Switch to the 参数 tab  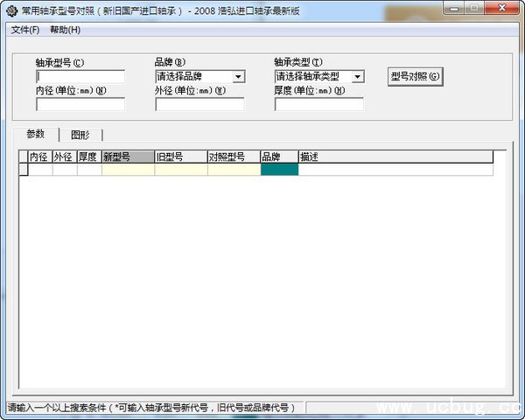click(x=36, y=135)
